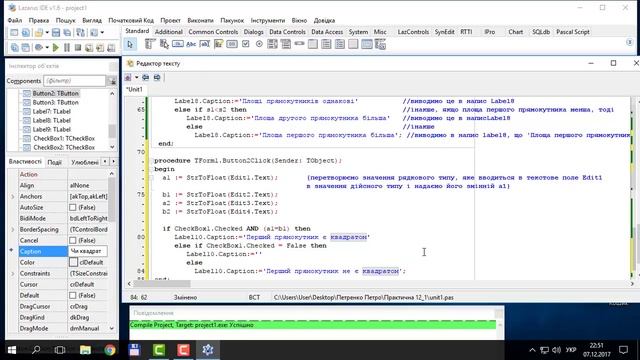The width and height of the screenshot is (640, 360).
Task: Select the pointer selection tool in palette
Action: tap(130, 44)
